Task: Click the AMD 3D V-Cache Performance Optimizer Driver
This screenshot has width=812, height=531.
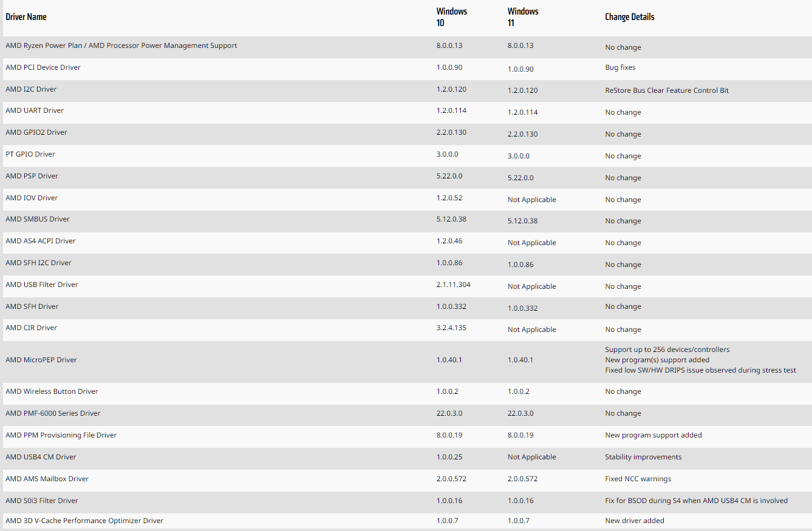Action: pyautogui.click(x=84, y=521)
